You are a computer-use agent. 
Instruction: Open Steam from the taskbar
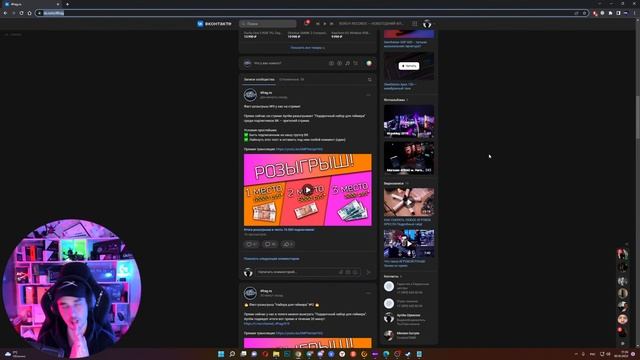tap(408, 354)
